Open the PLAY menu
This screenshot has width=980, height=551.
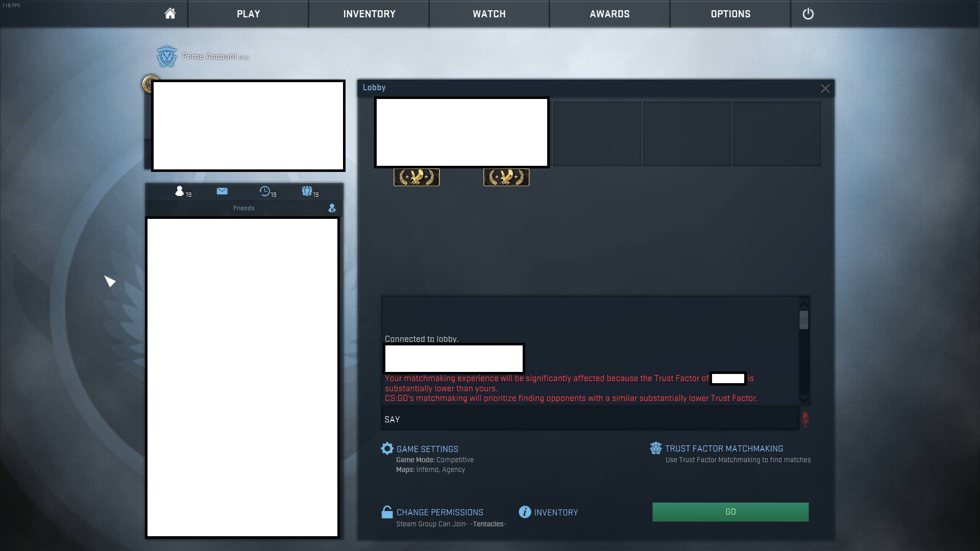tap(248, 14)
